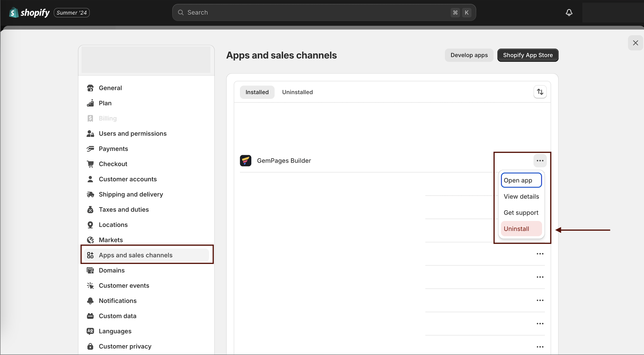
Task: Open Checkout via cart icon
Action: point(90,164)
